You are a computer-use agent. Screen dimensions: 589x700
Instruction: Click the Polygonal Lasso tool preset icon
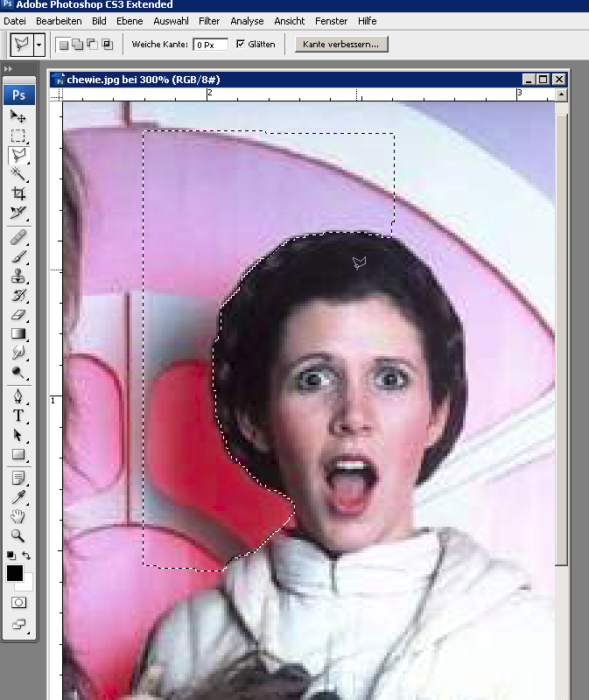21,45
